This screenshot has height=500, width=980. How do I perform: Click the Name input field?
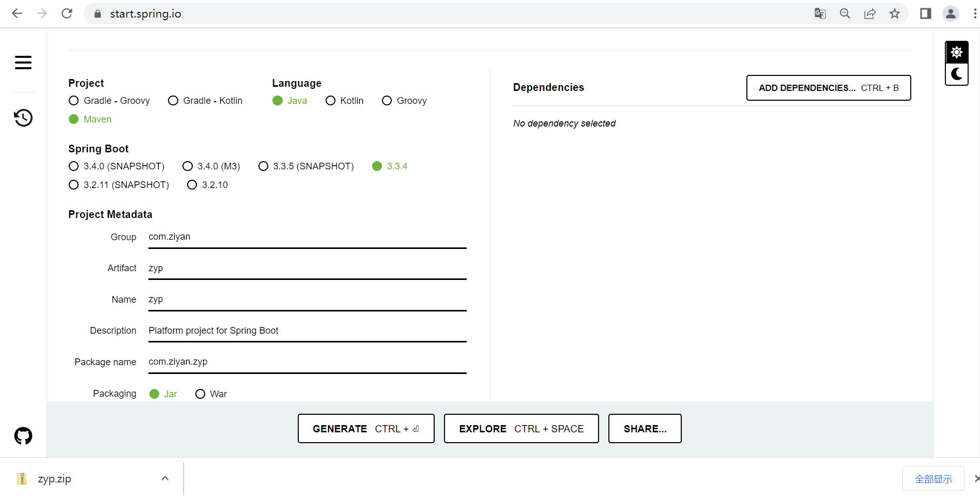click(308, 300)
